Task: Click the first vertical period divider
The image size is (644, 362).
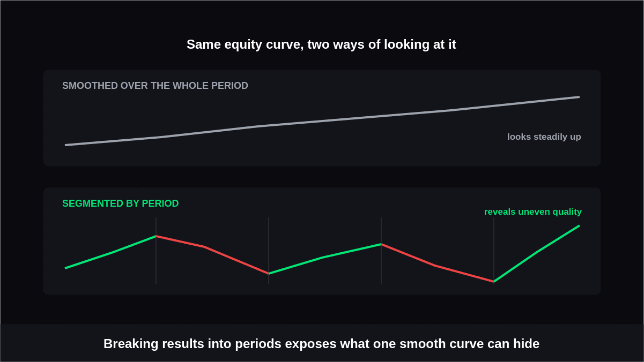Action: click(156, 251)
